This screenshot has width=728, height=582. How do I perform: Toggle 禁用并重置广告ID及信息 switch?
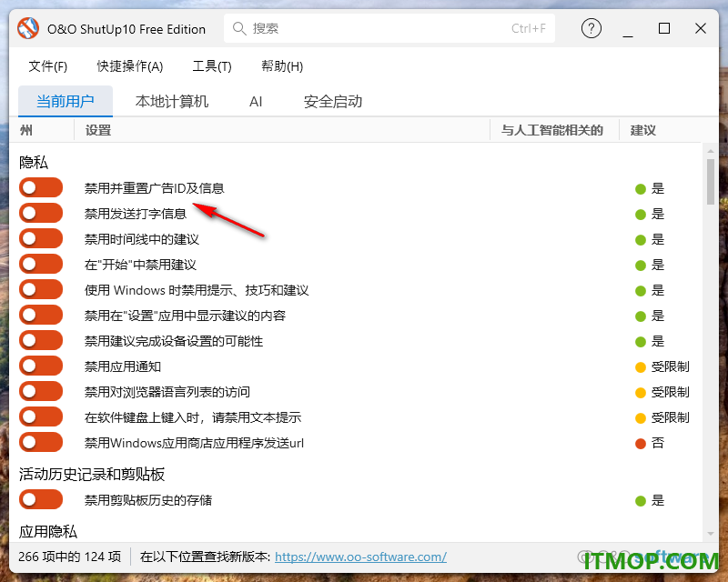pos(41,187)
